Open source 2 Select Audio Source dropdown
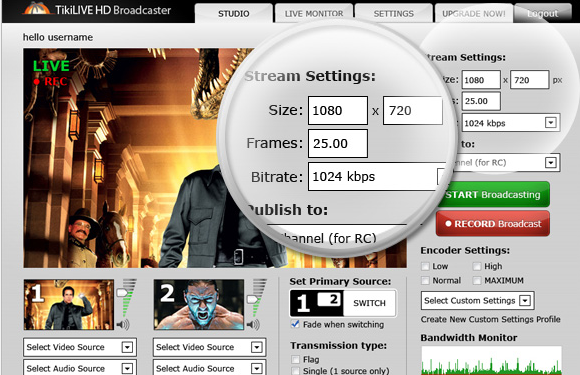 209,368
